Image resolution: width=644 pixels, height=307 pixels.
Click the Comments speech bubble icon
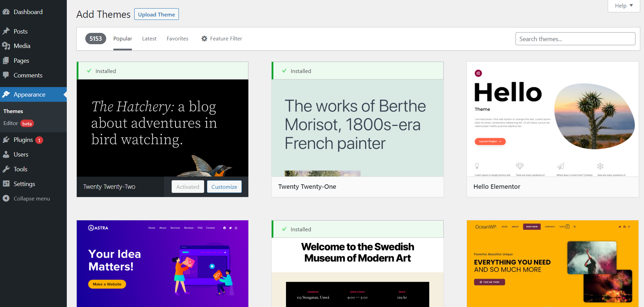[x=6, y=75]
